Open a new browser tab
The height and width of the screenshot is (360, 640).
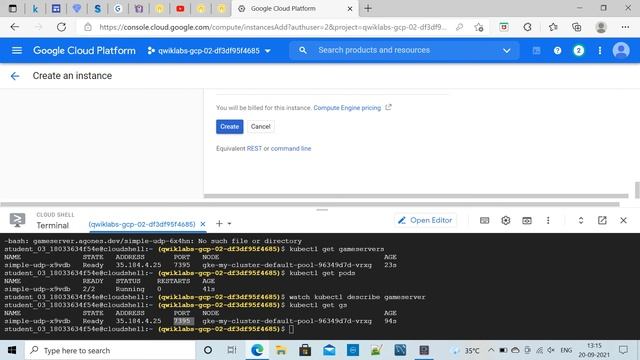click(368, 9)
